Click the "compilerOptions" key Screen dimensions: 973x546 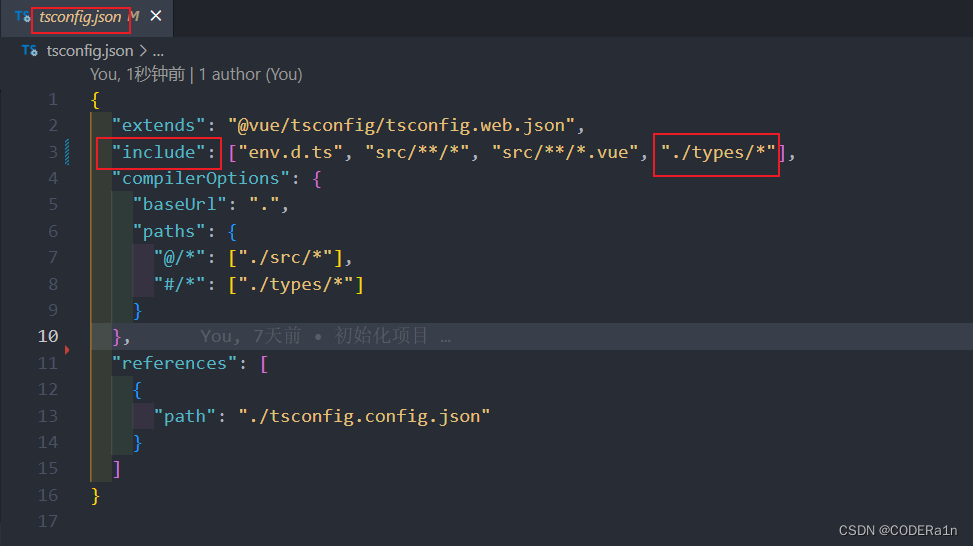click(200, 179)
